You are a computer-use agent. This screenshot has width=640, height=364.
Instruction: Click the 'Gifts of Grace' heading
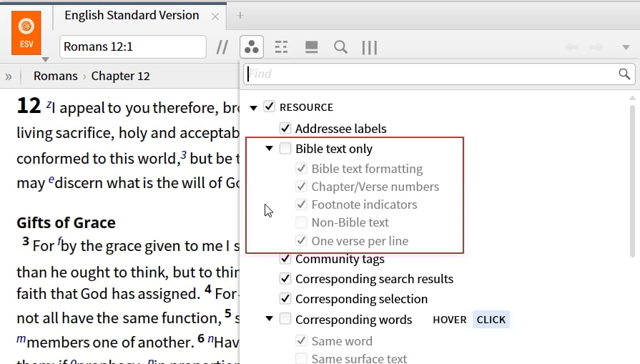point(66,223)
